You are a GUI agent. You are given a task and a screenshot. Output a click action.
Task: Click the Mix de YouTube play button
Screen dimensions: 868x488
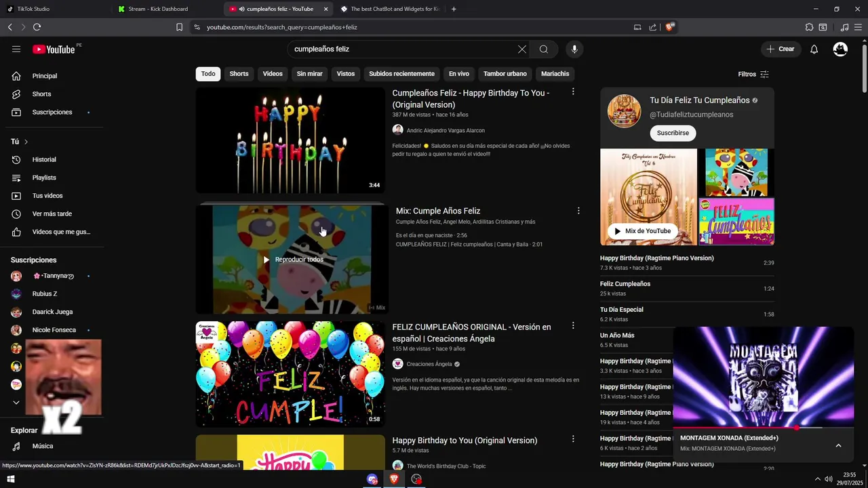click(642, 231)
